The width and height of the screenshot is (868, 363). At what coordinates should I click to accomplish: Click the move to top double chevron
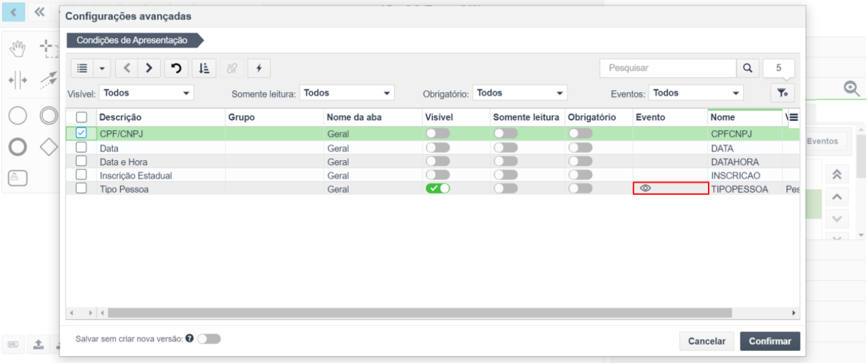pos(838,175)
